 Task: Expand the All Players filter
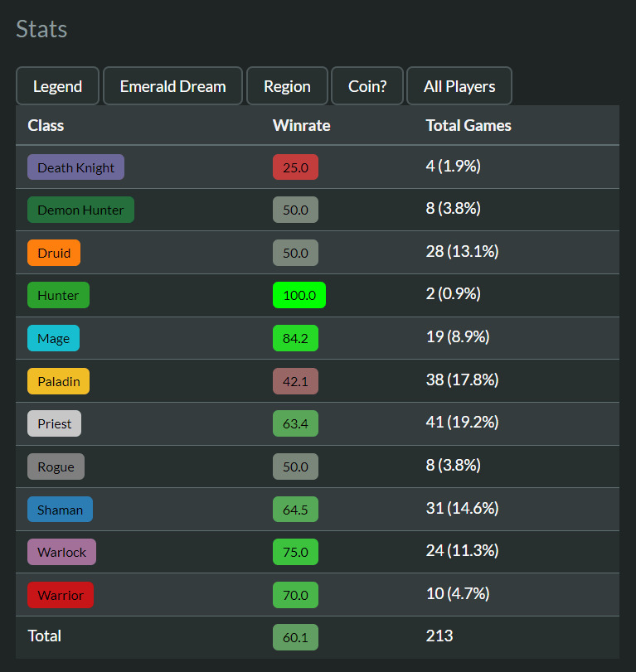[459, 86]
